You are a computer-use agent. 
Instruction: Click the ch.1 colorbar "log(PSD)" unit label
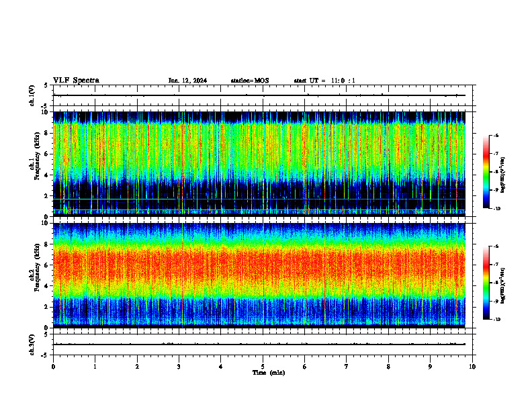point(502,175)
